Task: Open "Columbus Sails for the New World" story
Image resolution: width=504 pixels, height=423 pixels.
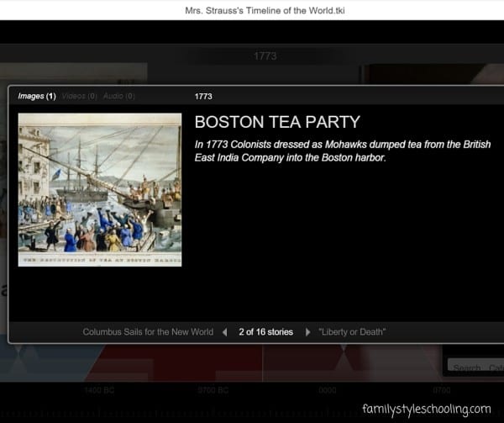Action: [148, 332]
